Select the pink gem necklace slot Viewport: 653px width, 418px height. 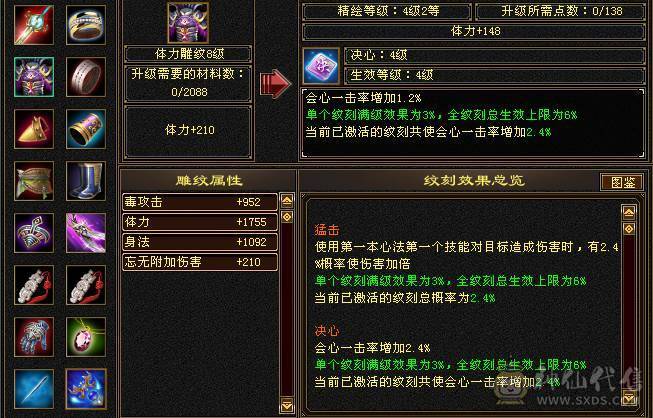point(86,337)
